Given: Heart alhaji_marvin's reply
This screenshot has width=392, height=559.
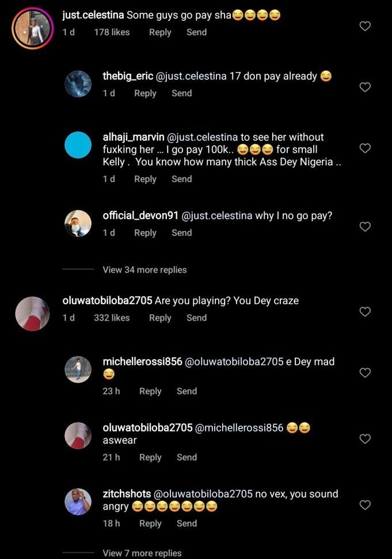Looking at the screenshot, I should 365,148.
